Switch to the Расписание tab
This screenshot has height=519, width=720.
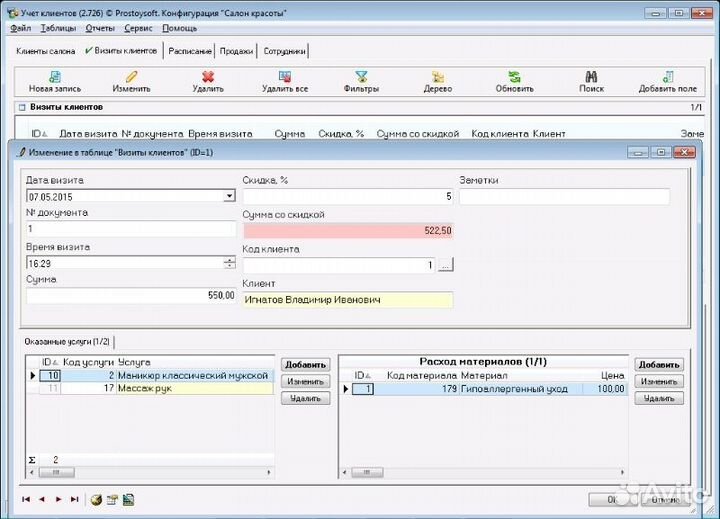coord(190,50)
